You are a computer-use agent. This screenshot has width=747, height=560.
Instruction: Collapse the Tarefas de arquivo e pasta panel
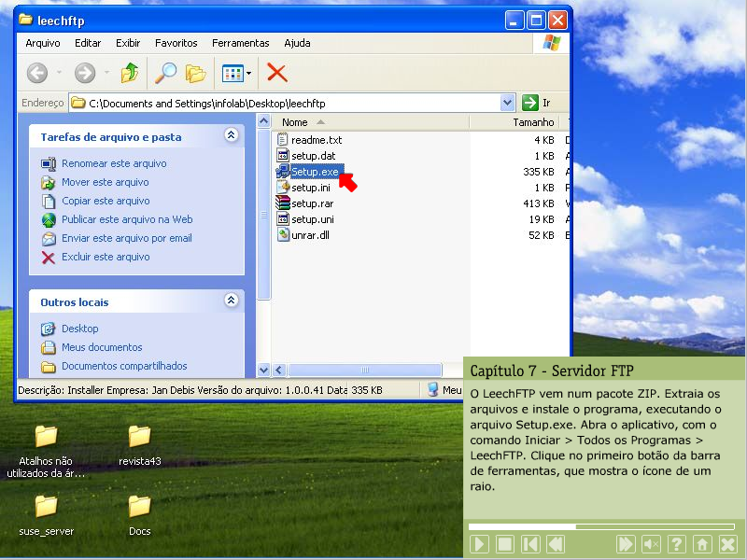click(232, 136)
